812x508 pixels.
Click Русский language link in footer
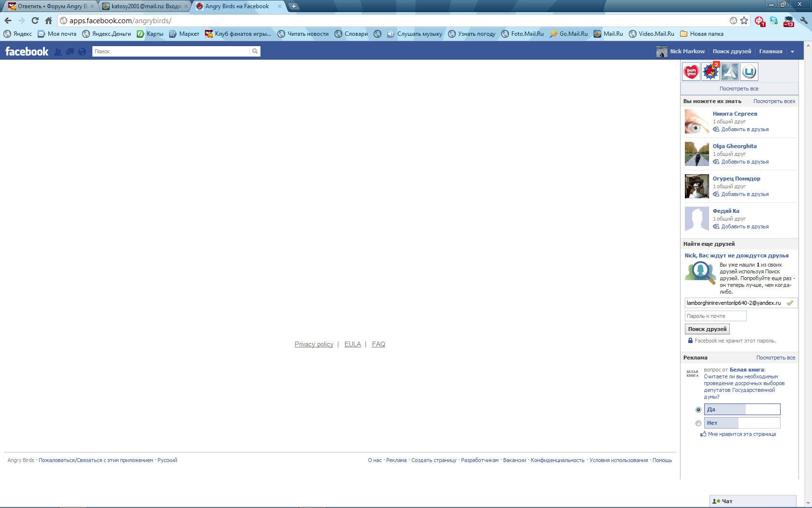tap(167, 460)
